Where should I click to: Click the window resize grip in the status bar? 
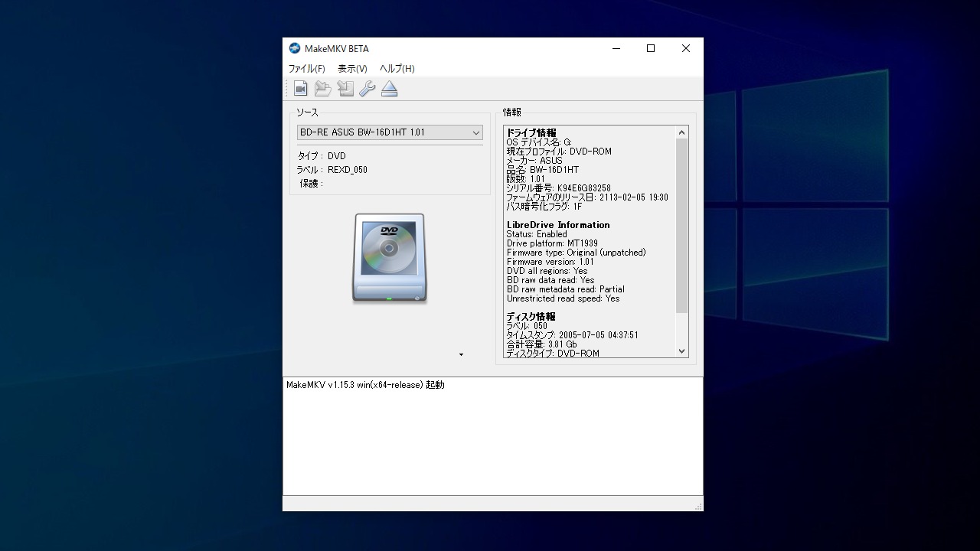click(x=697, y=506)
